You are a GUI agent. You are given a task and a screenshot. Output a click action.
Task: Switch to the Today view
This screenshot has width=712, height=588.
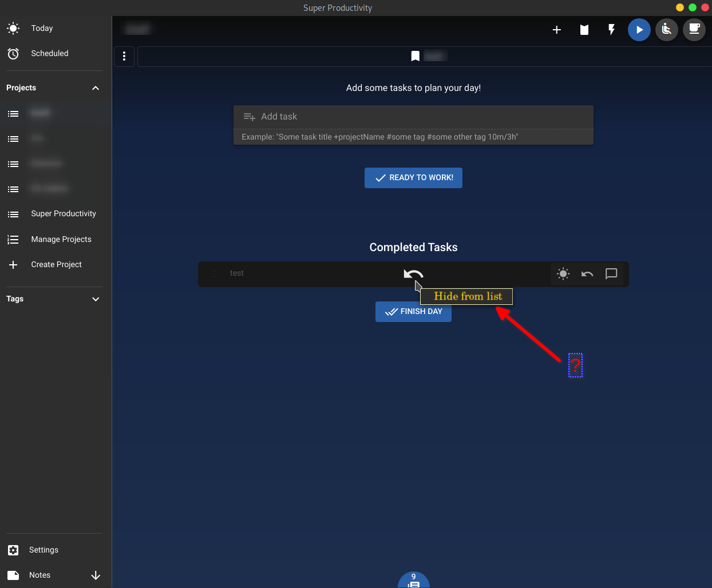[x=42, y=28]
